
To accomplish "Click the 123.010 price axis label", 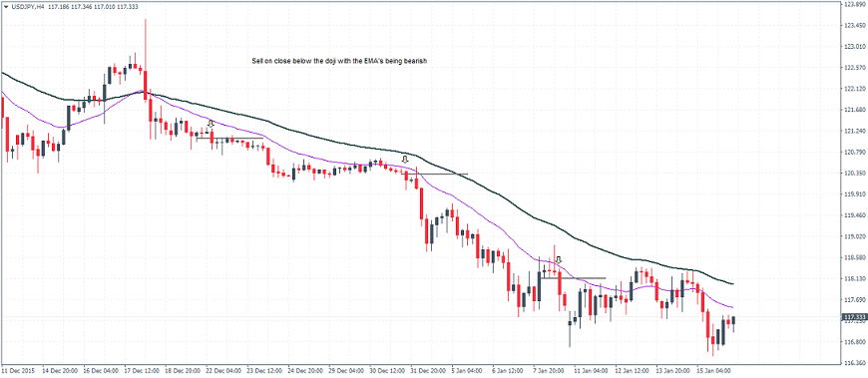I will click(x=856, y=47).
